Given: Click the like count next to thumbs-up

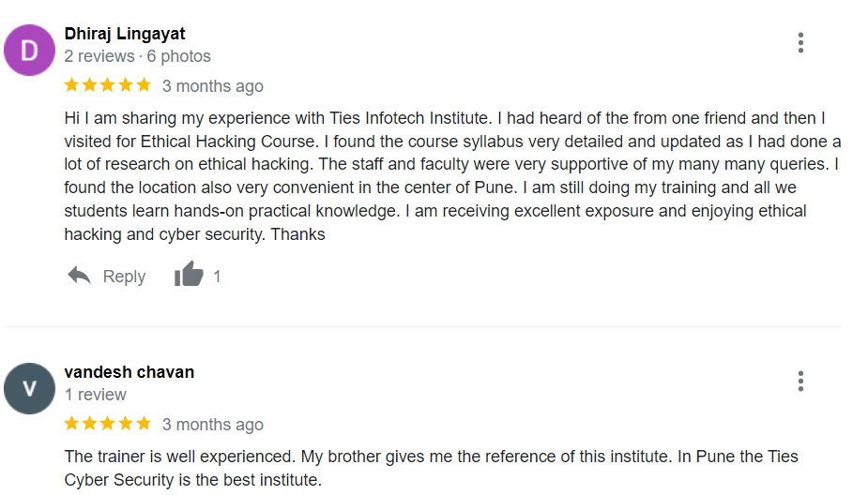Looking at the screenshot, I should pyautogui.click(x=217, y=277).
